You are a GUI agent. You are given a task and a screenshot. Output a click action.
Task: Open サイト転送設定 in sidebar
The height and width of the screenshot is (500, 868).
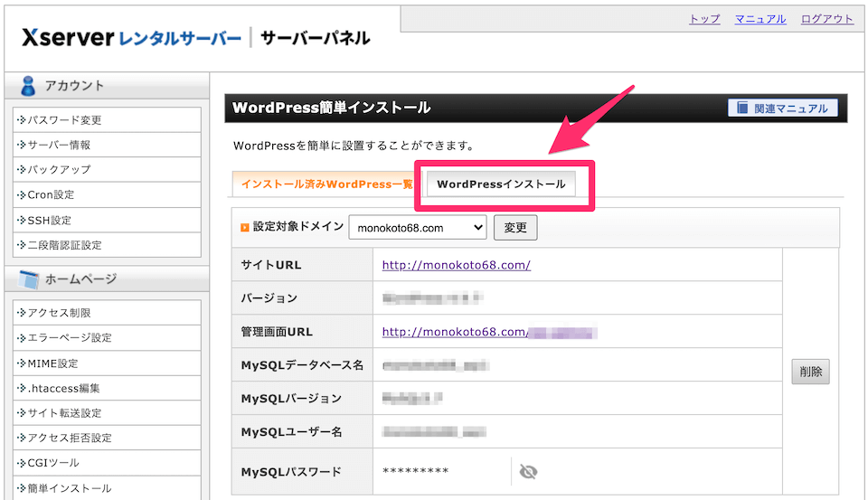(107, 412)
